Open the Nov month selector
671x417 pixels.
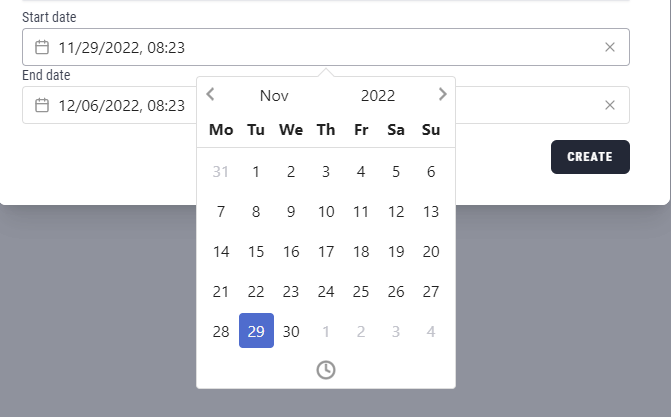(274, 96)
